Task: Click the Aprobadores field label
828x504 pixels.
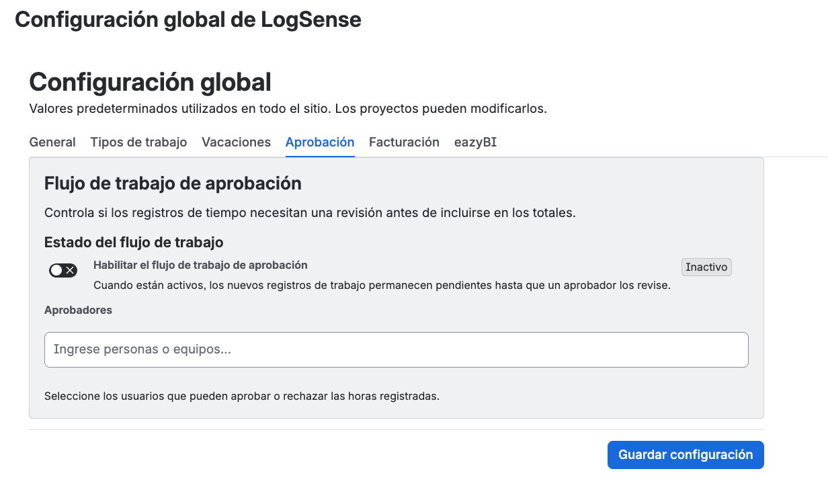Action: point(78,310)
